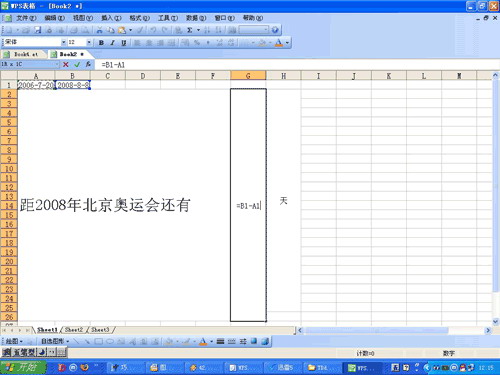Open the 工具 (Tools) menu
This screenshot has height=375, width=500.
coord(168,18)
